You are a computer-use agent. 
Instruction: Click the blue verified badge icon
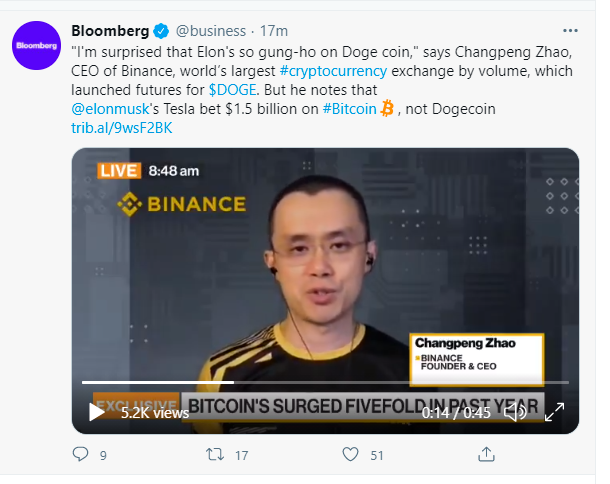161,31
